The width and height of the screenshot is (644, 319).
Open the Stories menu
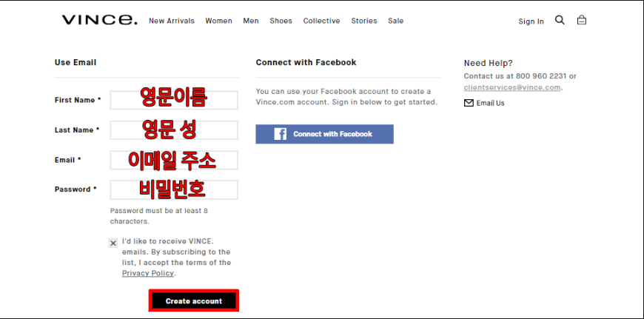[x=364, y=21]
